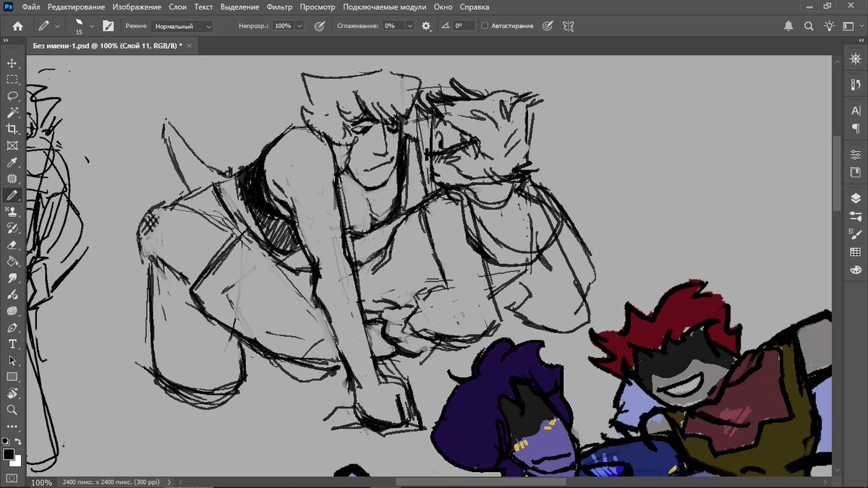Toggle the brush settings panel button
This screenshot has height=488, width=868.
tap(109, 25)
